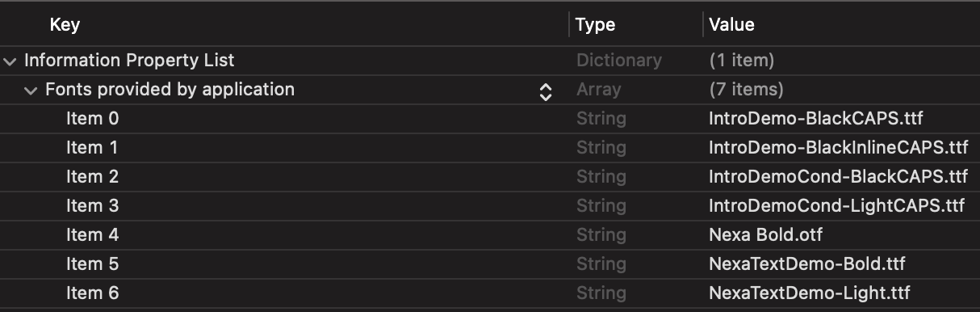Edit the Nexa Bold.otf value
The height and width of the screenshot is (312, 980).
click(x=765, y=235)
